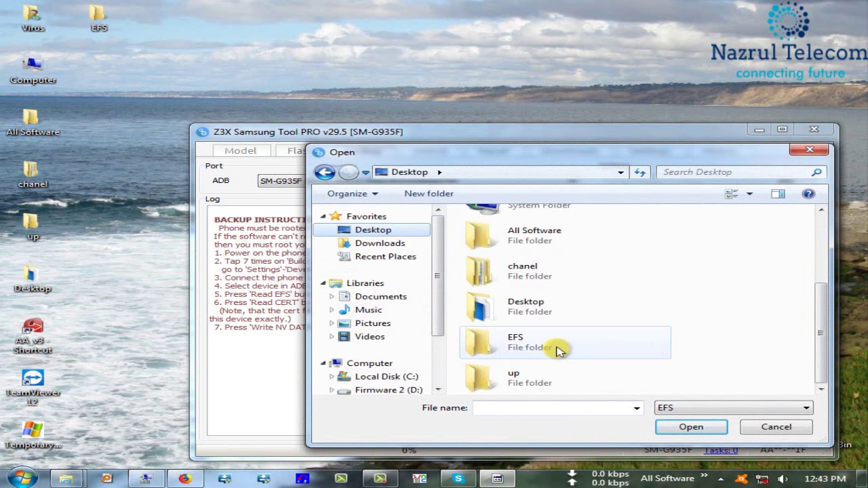The image size is (868, 488).
Task: Expand the Pictures library
Action: [332, 323]
